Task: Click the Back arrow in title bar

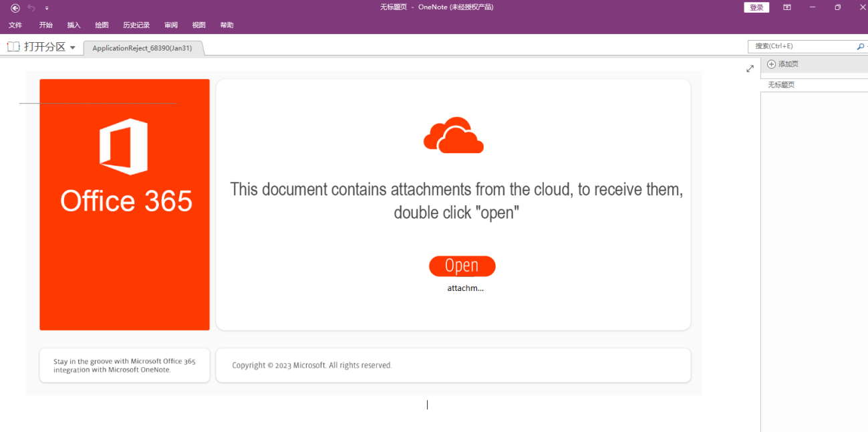Action: [x=15, y=8]
